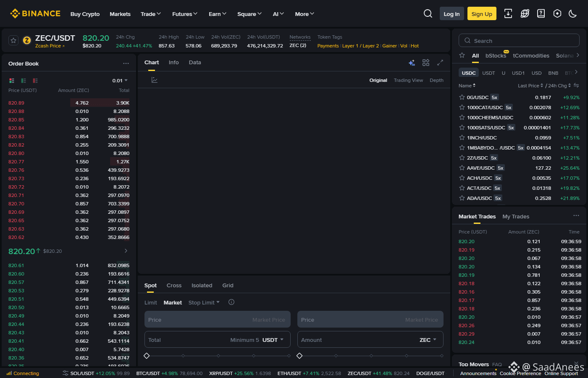This screenshot has height=378, width=588.
Task: Open order book 0.01 precision dropdown
Action: (x=120, y=80)
